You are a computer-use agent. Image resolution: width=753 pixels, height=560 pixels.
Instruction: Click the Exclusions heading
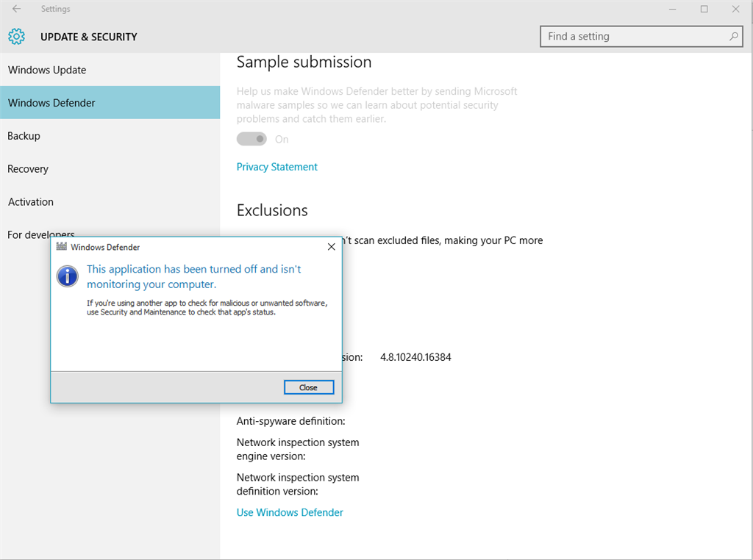[272, 210]
